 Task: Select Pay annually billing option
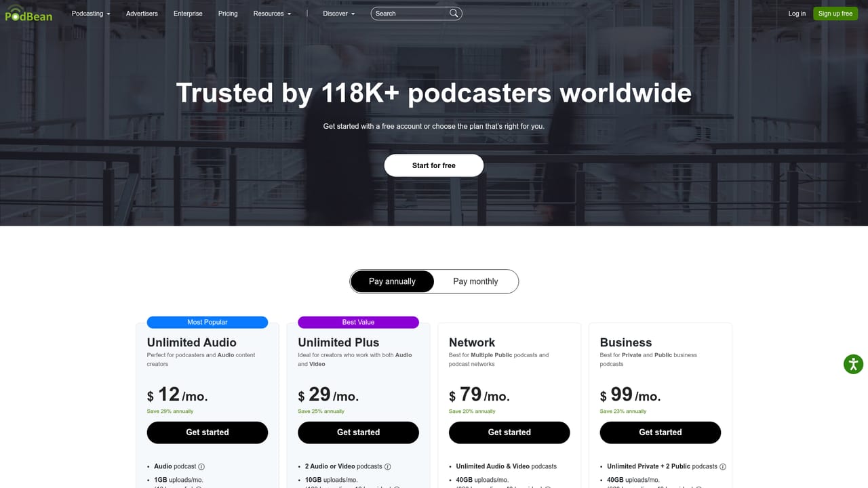pyautogui.click(x=392, y=281)
